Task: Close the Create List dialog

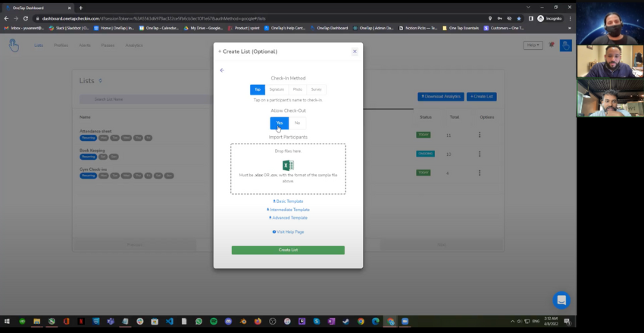Action: tap(355, 51)
